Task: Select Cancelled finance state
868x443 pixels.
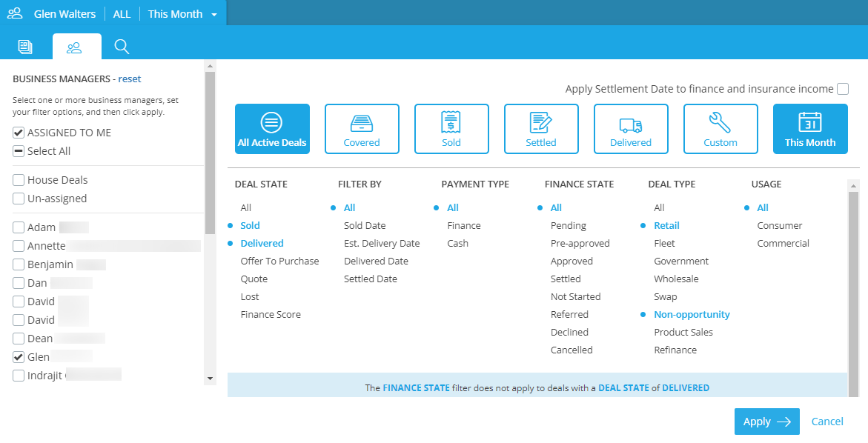Action: [x=572, y=350]
